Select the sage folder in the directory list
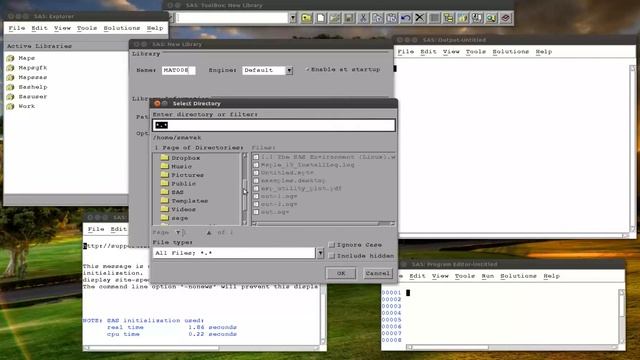This screenshot has height=360, width=640. (x=174, y=218)
